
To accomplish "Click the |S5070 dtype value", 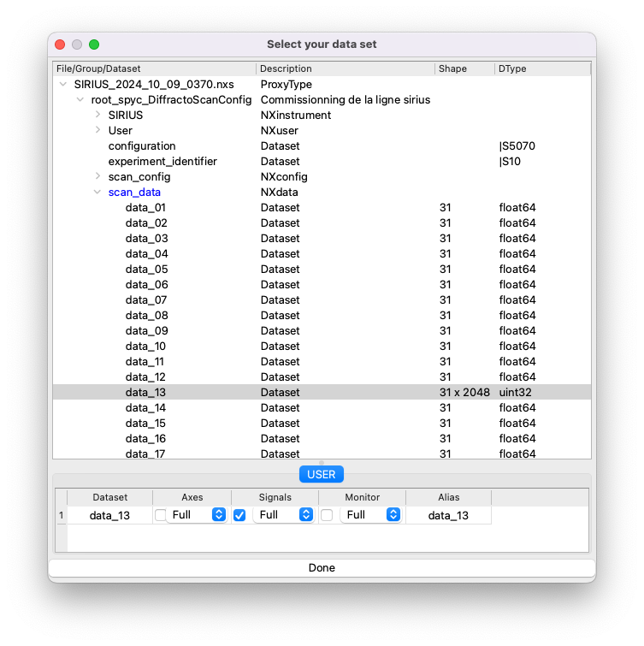I will click(x=517, y=145).
